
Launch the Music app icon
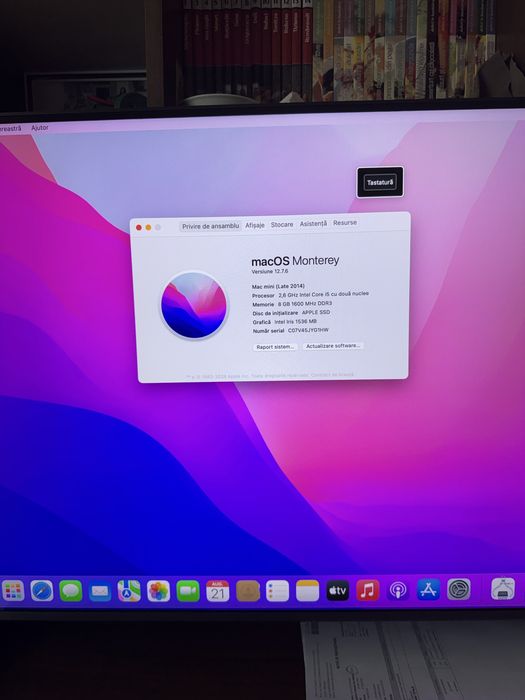(368, 590)
